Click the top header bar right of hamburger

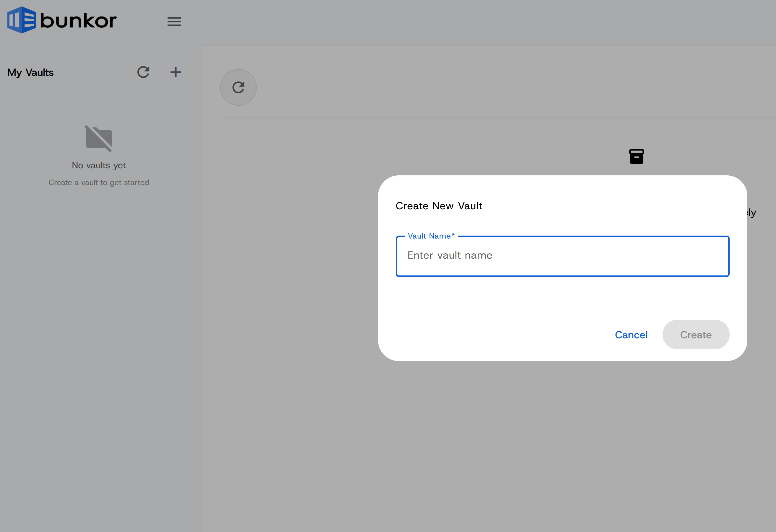[468, 22]
